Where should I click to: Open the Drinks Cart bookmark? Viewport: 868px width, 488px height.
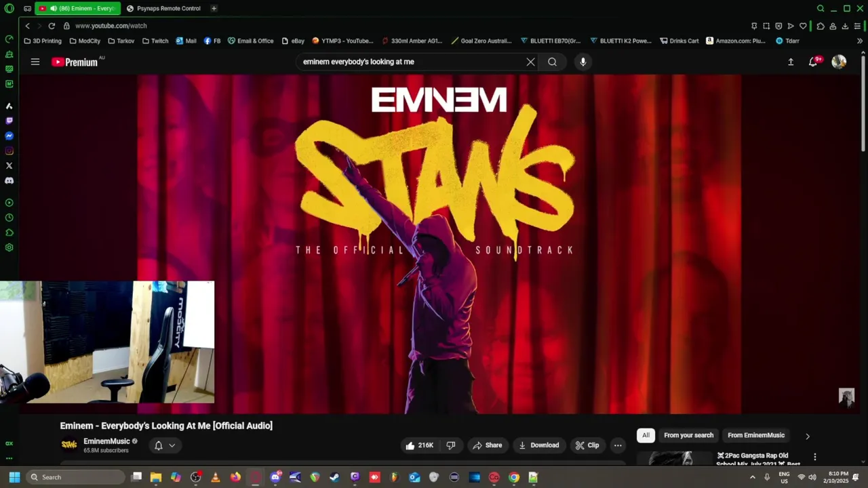tap(679, 41)
